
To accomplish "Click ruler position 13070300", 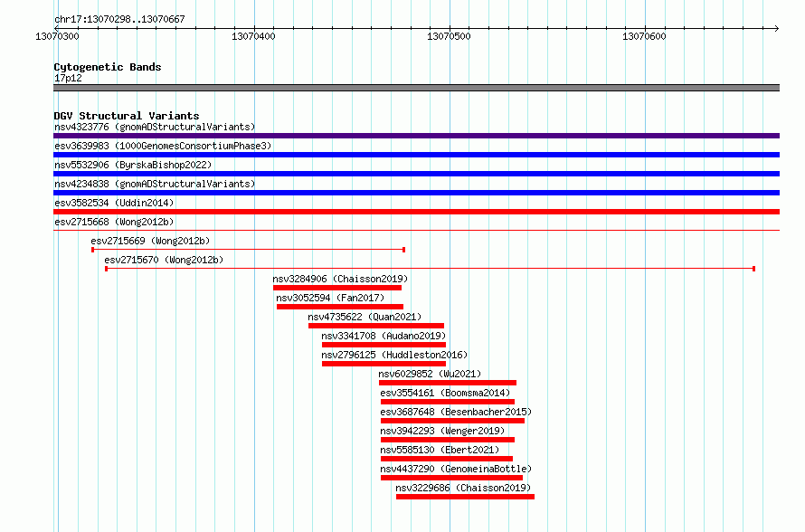I will coord(57,36).
